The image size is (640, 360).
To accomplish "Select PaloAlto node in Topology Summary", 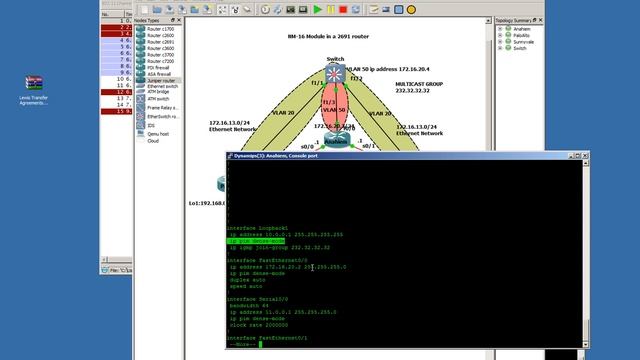I will coord(521,36).
